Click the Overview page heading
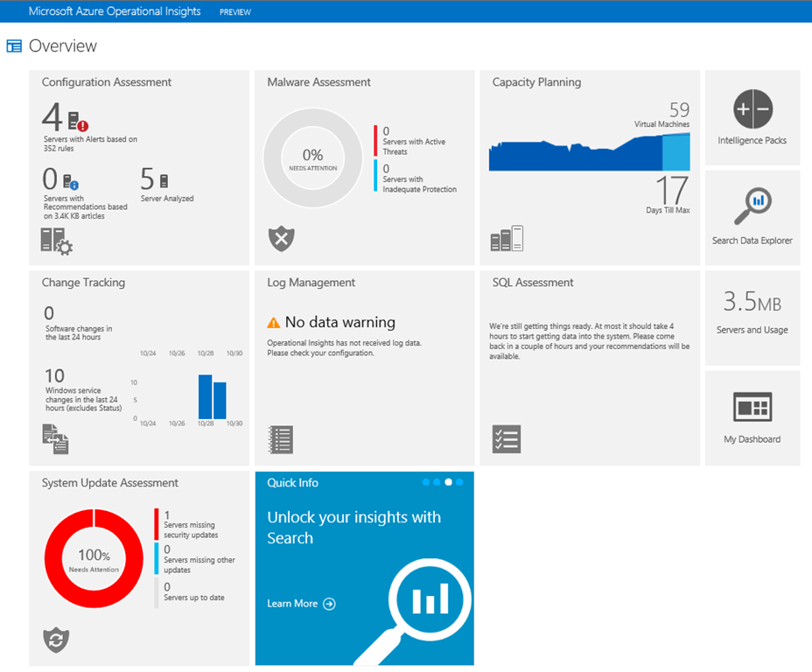Image resolution: width=812 pixels, height=672 pixels. coord(63,46)
